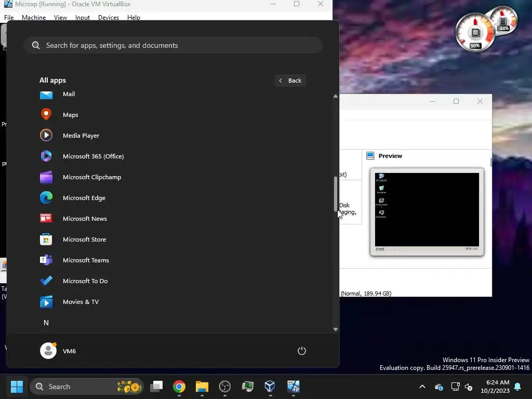Switch to the XP virtual machine taskbar icon
The image size is (532, 399).
coord(293,387)
